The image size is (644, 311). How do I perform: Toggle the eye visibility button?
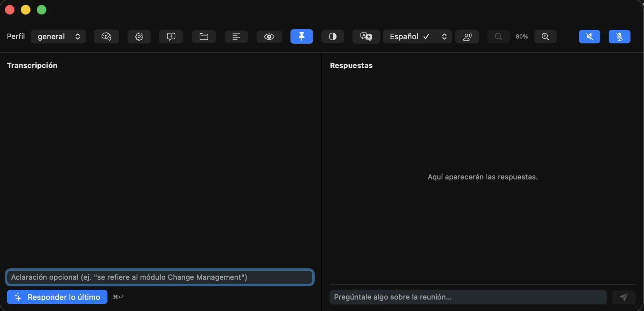point(269,36)
